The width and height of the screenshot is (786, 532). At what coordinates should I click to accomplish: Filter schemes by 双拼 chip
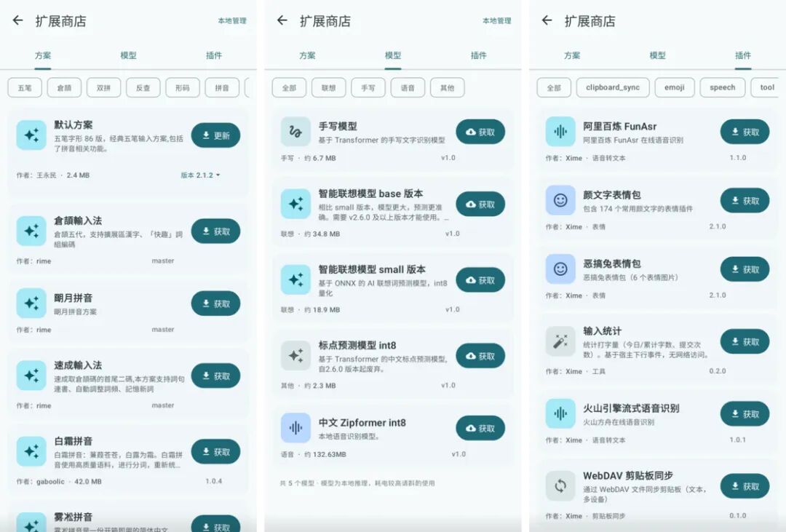pos(104,88)
